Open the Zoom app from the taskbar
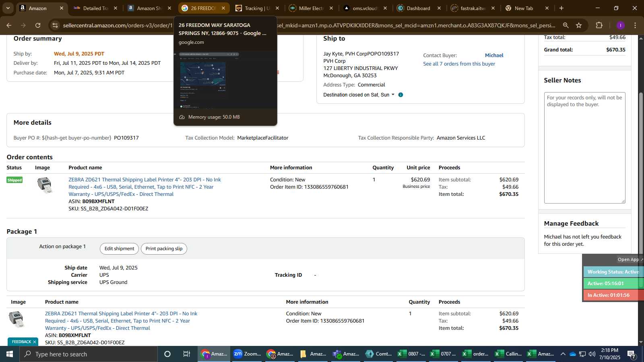Viewport: 644px width, 362px height. click(x=248, y=354)
